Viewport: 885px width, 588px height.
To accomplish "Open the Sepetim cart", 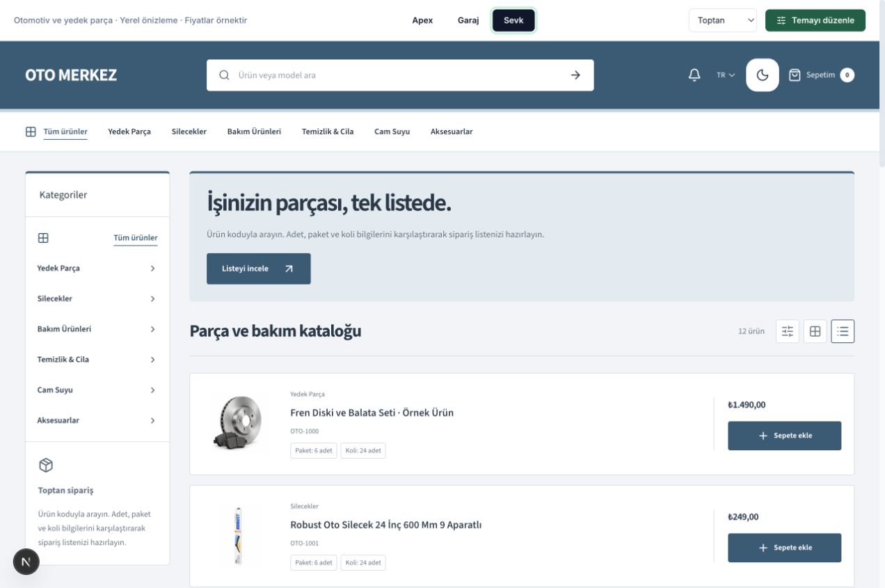I will tap(821, 75).
